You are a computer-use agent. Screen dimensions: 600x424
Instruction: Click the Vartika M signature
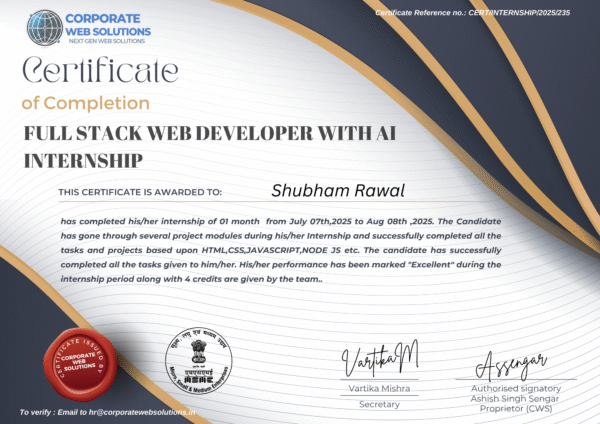(x=380, y=358)
